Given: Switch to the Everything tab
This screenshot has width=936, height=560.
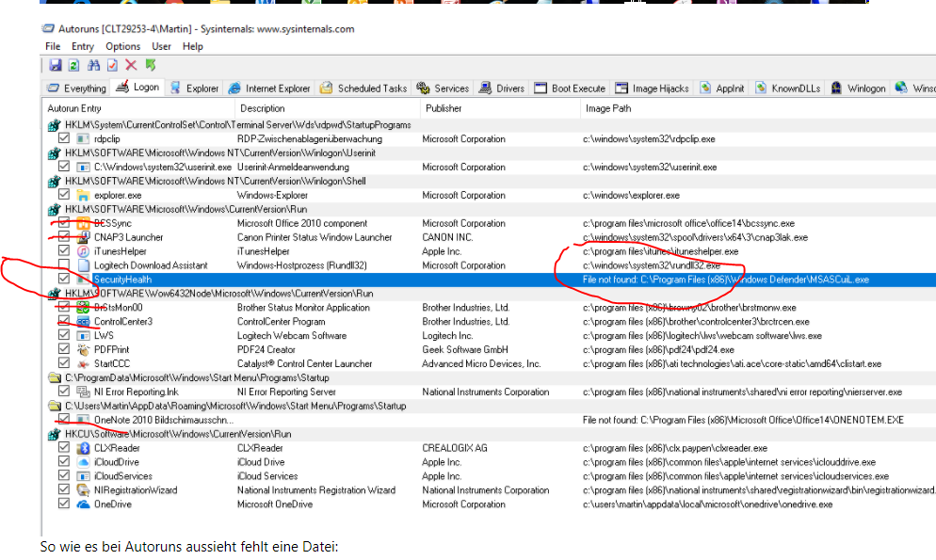Looking at the screenshot, I should click(x=76, y=88).
